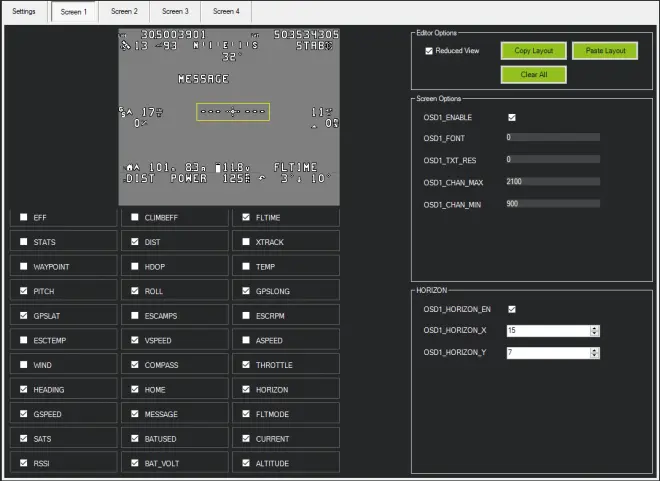This screenshot has width=660, height=481.
Task: Click the Clear All button
Action: click(533, 74)
